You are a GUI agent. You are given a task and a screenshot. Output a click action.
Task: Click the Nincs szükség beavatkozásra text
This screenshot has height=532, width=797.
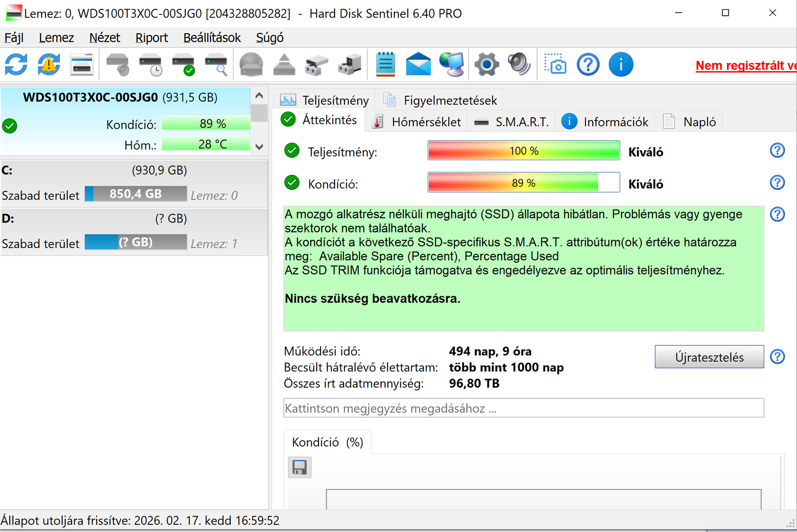tap(372, 299)
